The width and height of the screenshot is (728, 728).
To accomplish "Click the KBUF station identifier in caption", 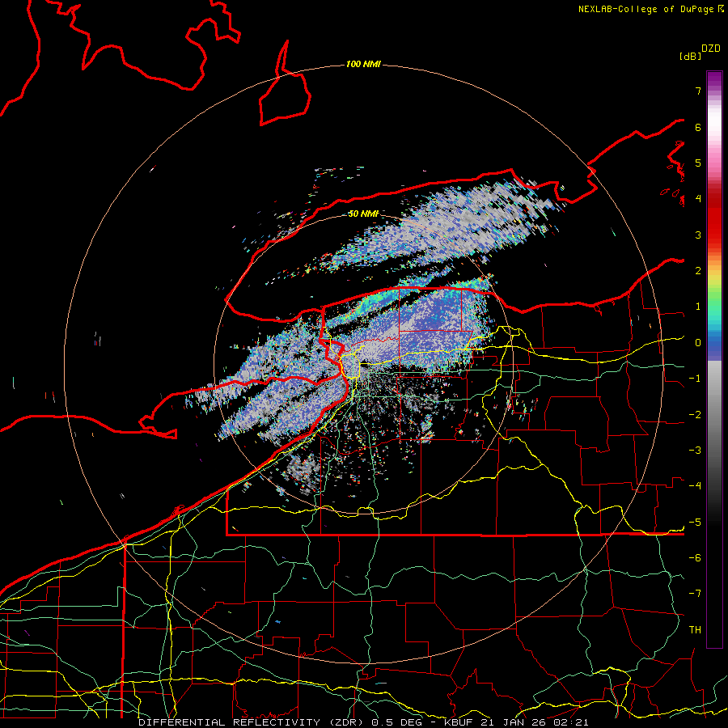I will point(459,722).
